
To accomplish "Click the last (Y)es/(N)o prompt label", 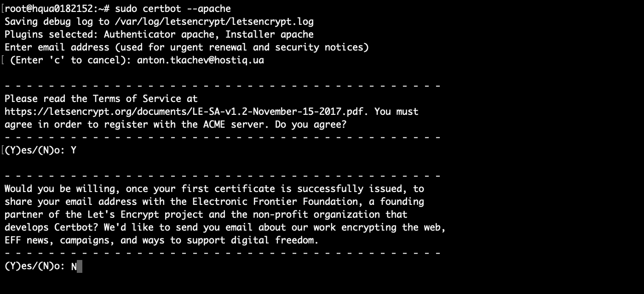I will pyautogui.click(x=35, y=266).
